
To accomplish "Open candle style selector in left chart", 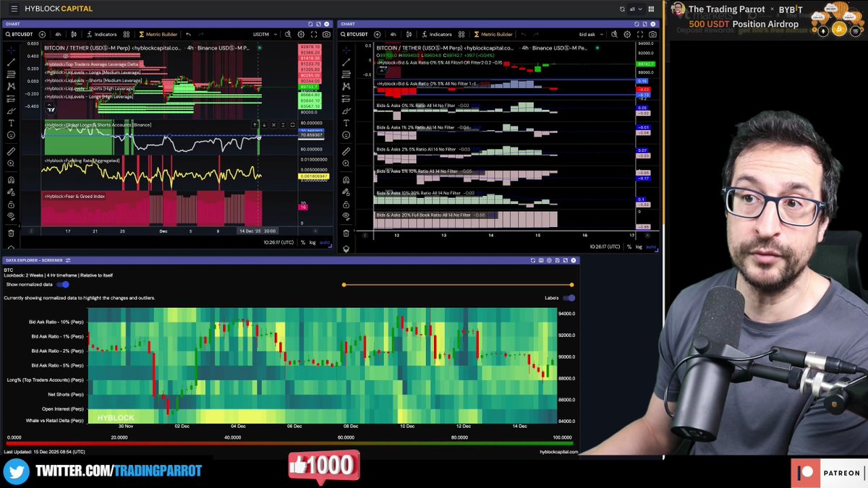I will click(x=73, y=34).
